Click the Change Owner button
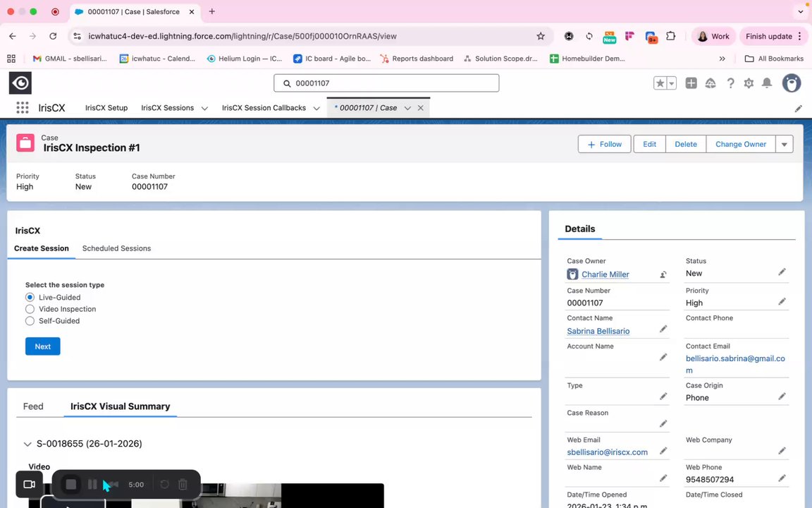Viewport: 812px width, 508px height. click(741, 144)
